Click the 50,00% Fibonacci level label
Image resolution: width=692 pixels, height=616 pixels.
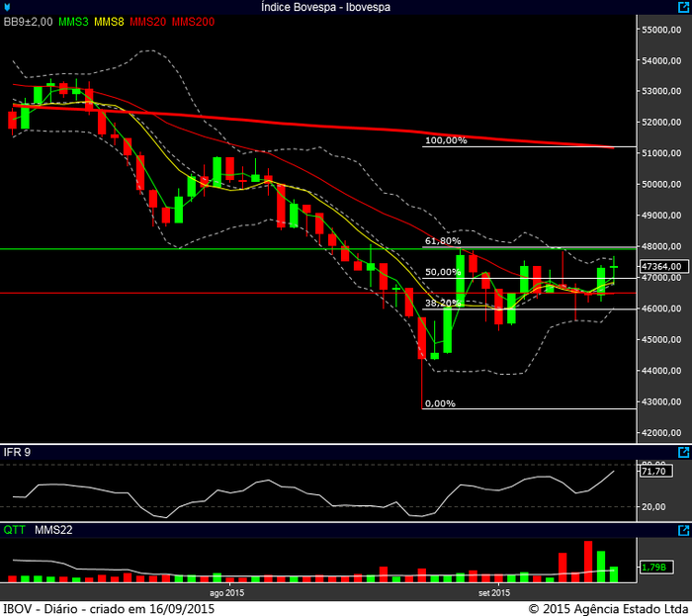443,272
